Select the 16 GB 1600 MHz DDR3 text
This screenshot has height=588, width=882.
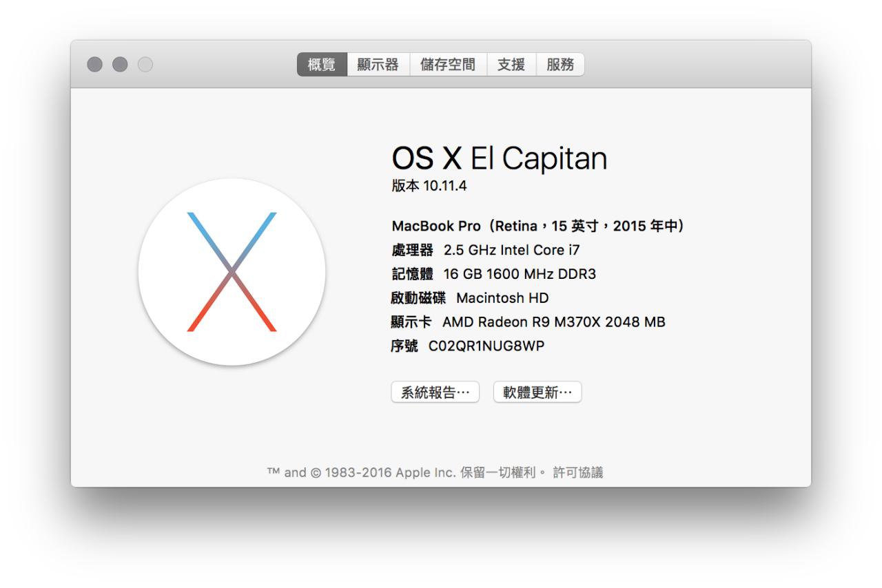(520, 274)
